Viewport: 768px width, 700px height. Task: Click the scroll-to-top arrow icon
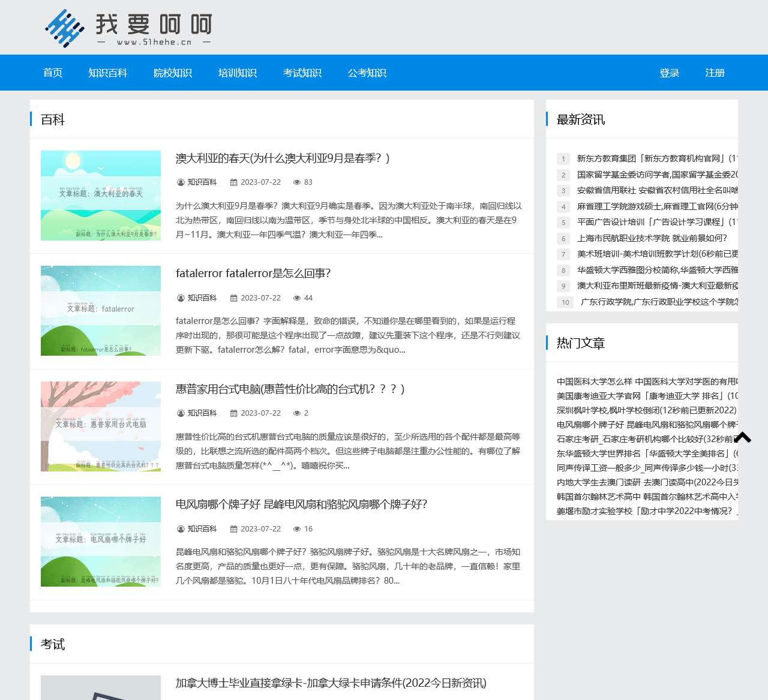click(x=742, y=437)
